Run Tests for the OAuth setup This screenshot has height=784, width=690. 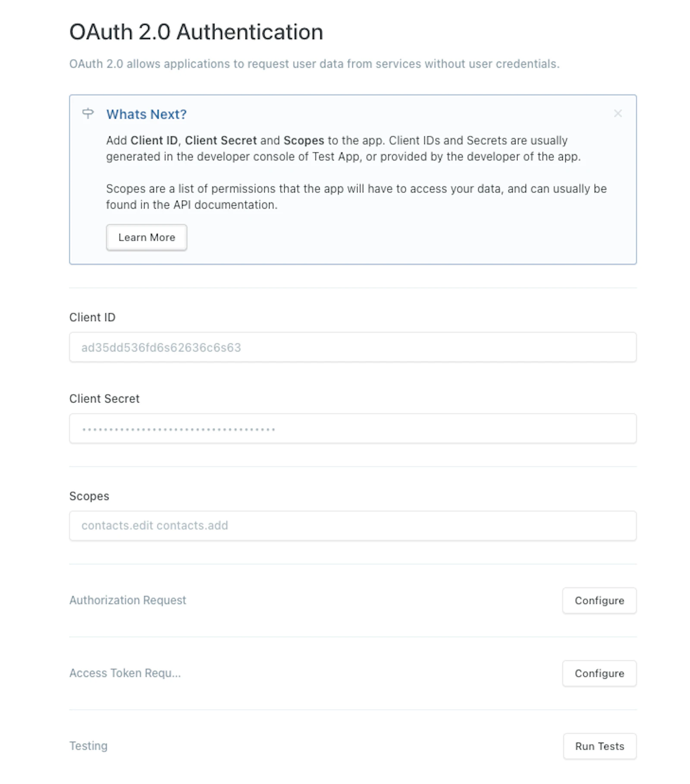599,746
